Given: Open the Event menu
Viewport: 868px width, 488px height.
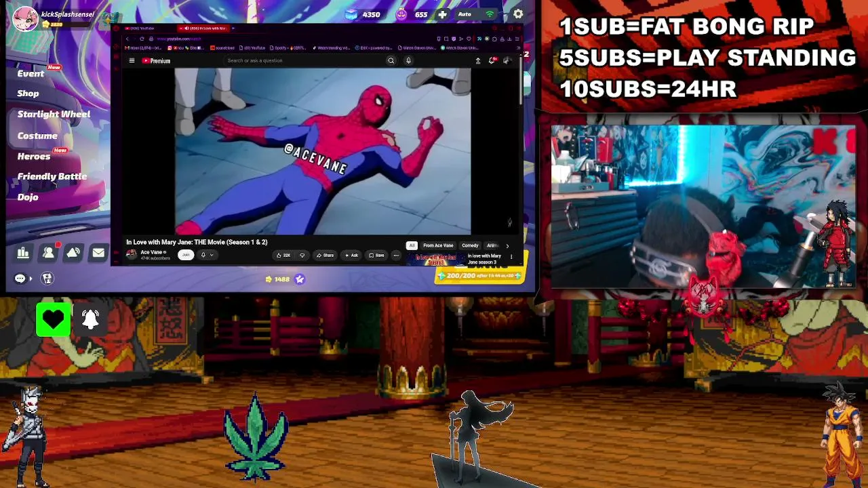Looking at the screenshot, I should pyautogui.click(x=31, y=73).
